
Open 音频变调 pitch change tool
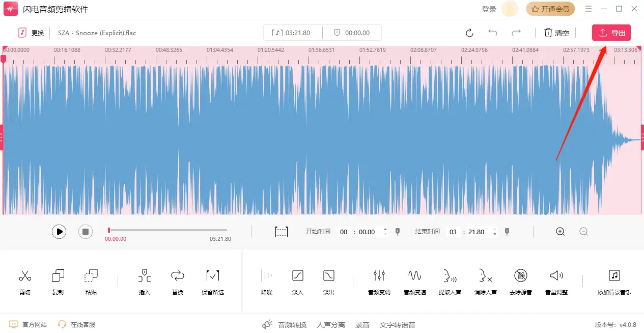379,282
